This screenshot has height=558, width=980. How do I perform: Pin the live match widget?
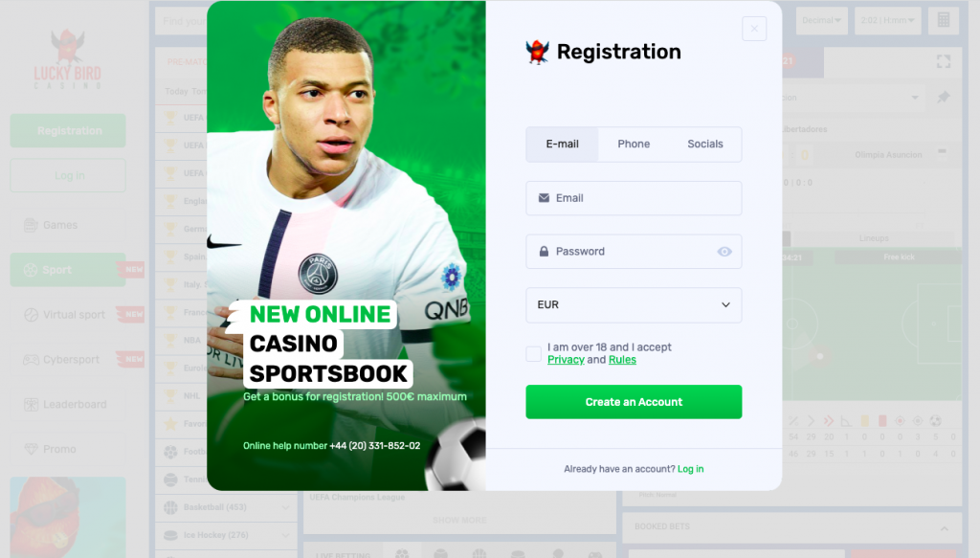coord(944,97)
